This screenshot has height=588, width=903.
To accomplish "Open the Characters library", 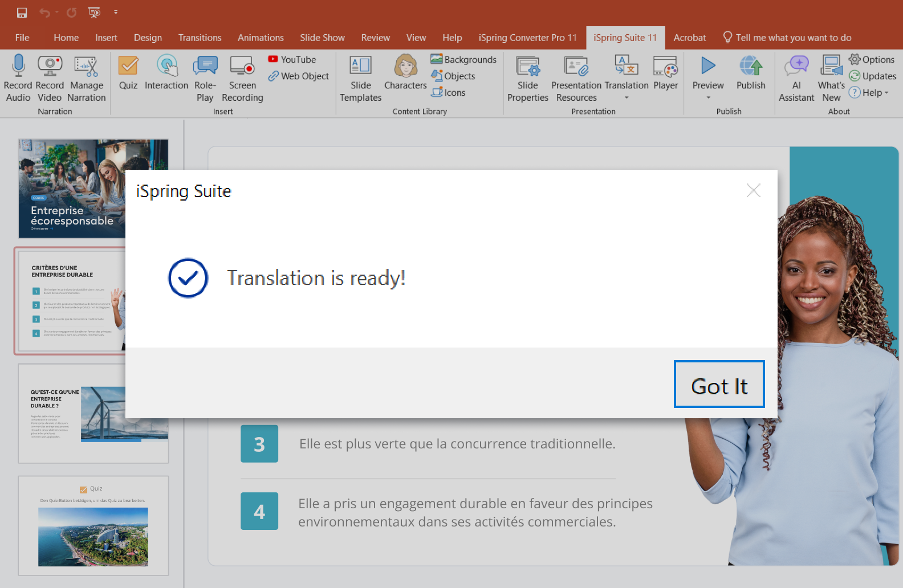I will 405,73.
